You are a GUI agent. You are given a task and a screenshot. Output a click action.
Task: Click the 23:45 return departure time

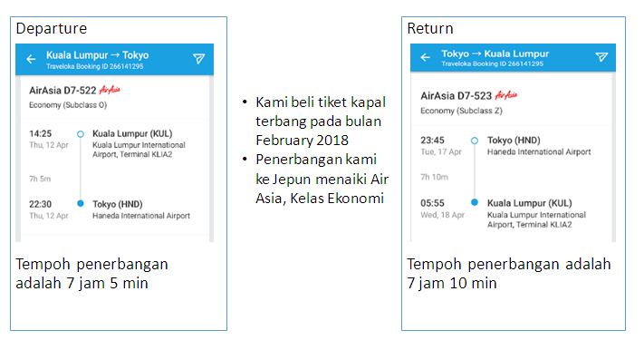[x=432, y=141]
